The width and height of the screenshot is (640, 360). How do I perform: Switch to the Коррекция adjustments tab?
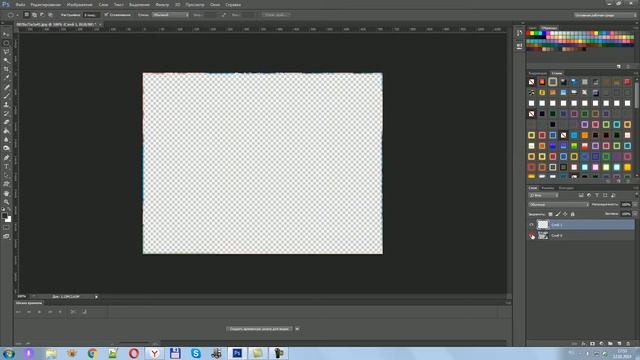click(538, 73)
